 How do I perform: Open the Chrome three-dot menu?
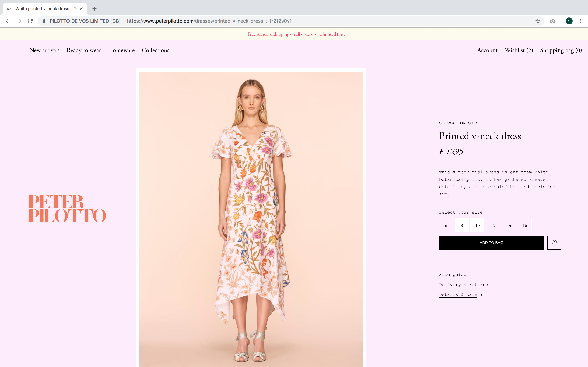point(580,21)
